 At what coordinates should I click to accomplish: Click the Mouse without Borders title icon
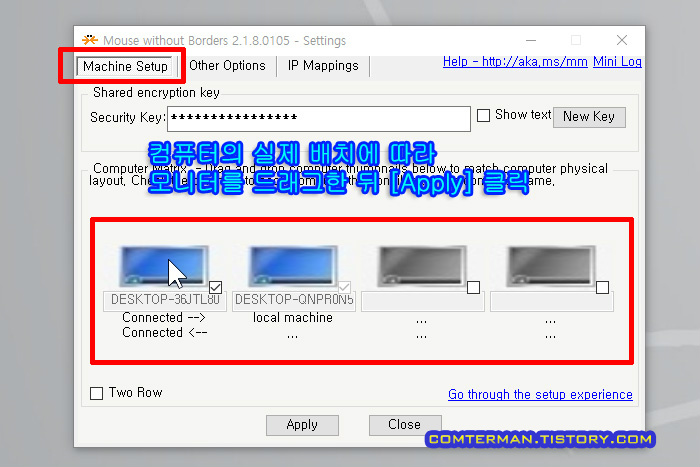[x=90, y=40]
